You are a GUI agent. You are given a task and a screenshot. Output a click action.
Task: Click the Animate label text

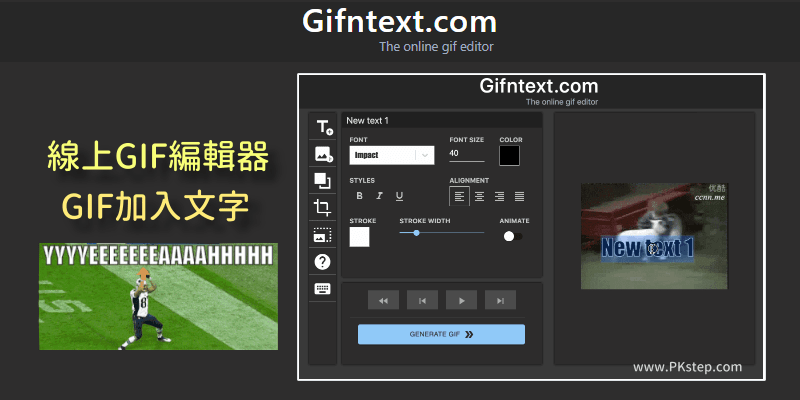(x=514, y=221)
